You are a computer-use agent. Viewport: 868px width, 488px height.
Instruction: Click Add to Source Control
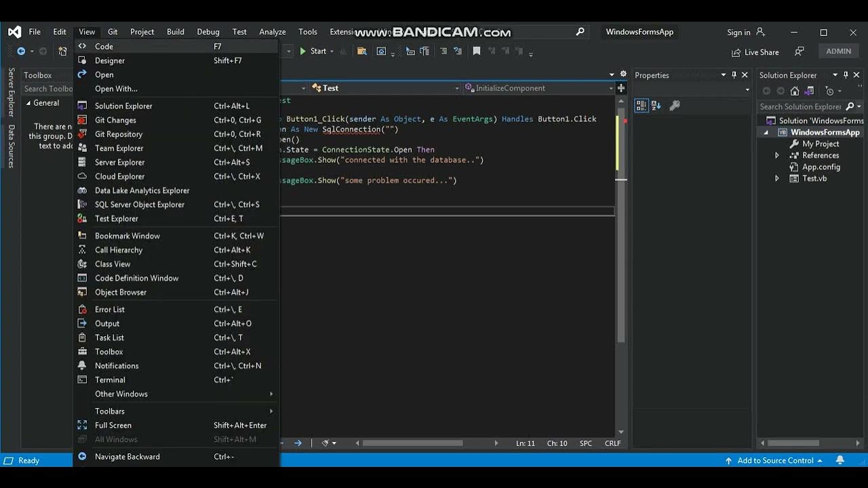(774, 460)
